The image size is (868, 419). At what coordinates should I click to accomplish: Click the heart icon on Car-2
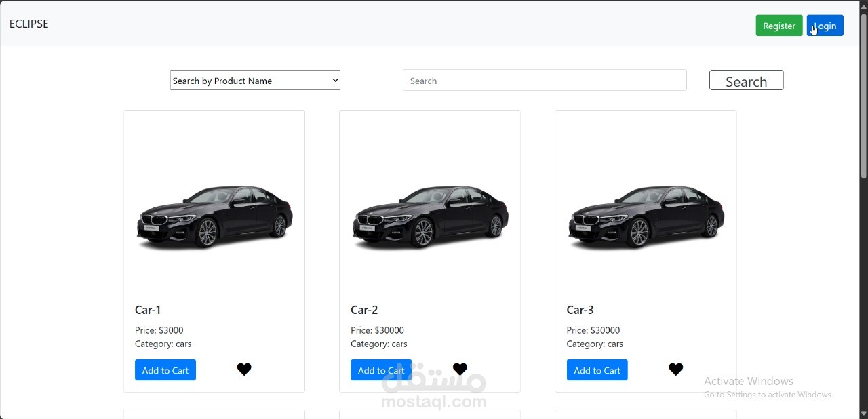[x=460, y=369]
